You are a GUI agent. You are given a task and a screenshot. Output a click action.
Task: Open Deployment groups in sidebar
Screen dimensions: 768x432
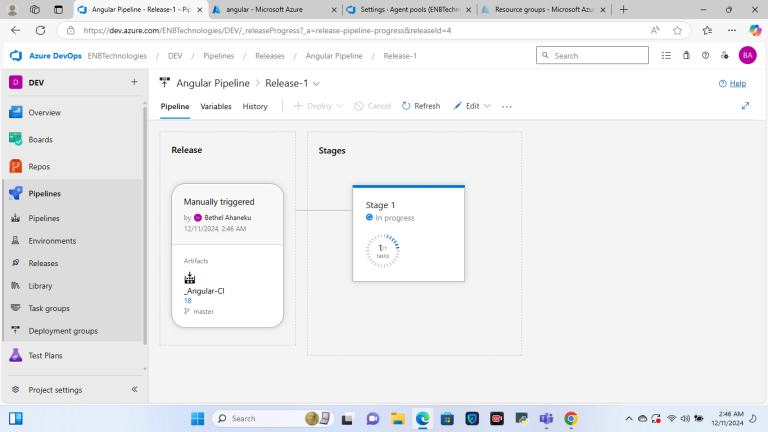point(63,331)
